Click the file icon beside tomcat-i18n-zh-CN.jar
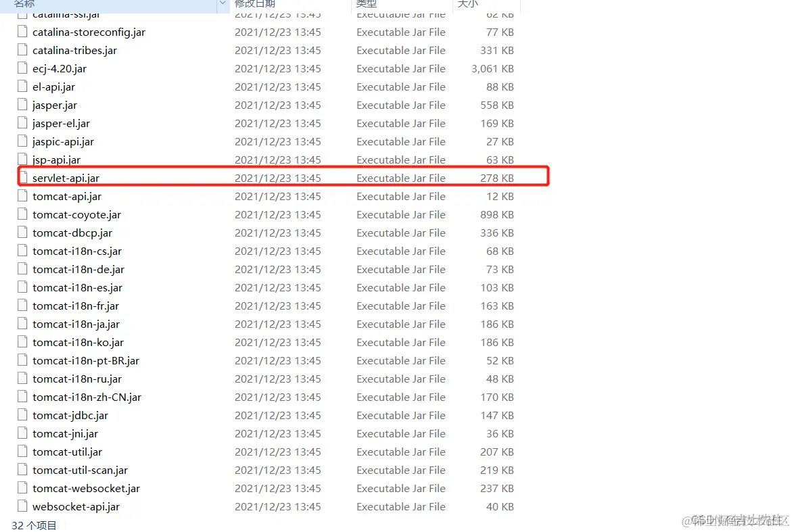Screen dimensions: 794x532 22,396
